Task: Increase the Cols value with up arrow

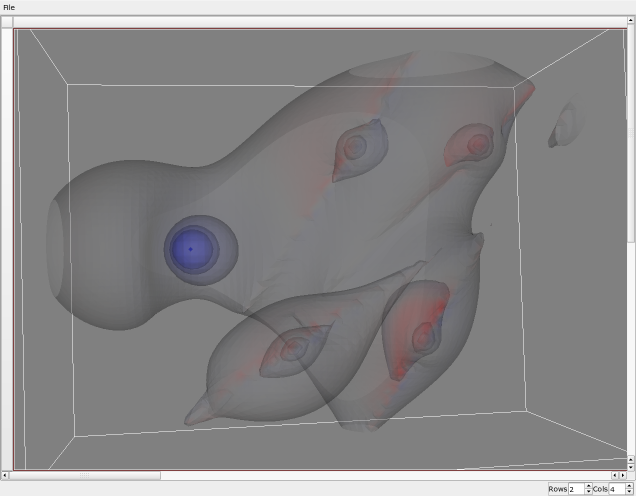Action: tap(629, 486)
